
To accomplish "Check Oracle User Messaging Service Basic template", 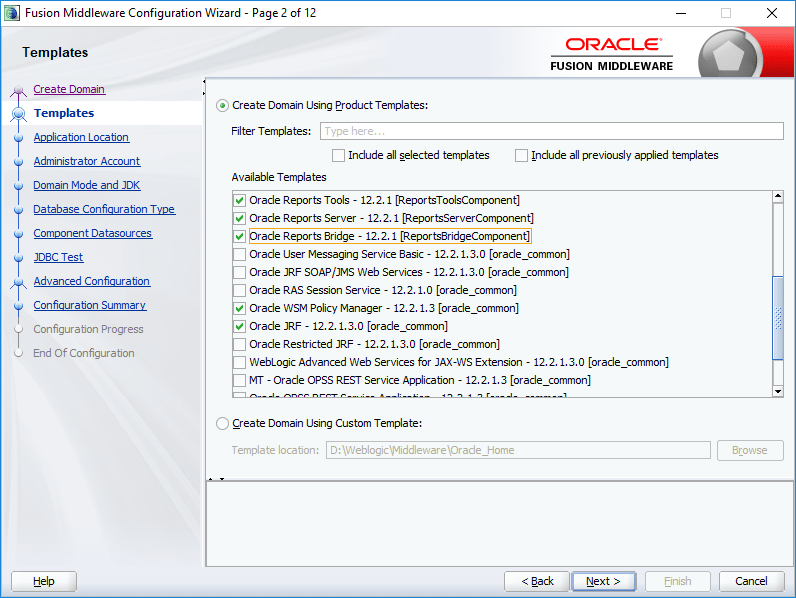I will point(240,254).
